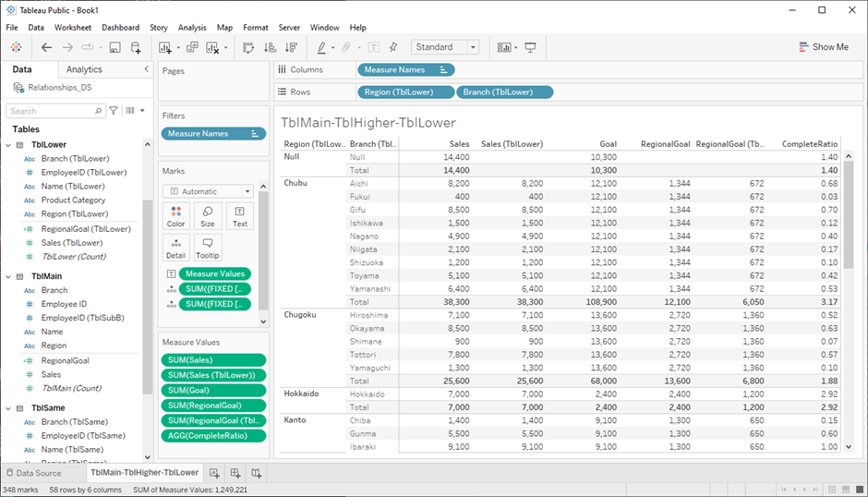Screen dimensions: 868x497
Task: Switch to Show Sheet Sorter grid view
Action: [832, 490]
